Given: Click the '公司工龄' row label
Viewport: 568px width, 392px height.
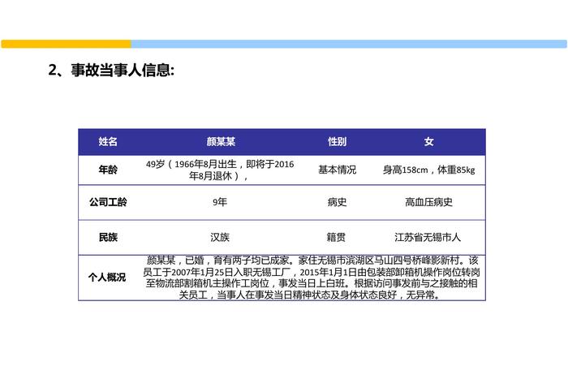Looking at the screenshot, I should pyautogui.click(x=108, y=202).
